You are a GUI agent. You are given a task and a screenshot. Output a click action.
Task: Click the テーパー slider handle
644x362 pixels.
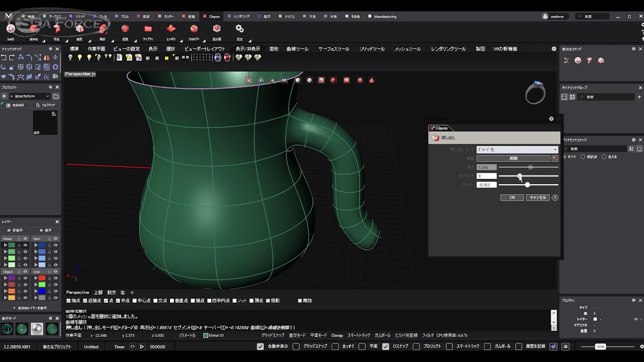(x=527, y=185)
